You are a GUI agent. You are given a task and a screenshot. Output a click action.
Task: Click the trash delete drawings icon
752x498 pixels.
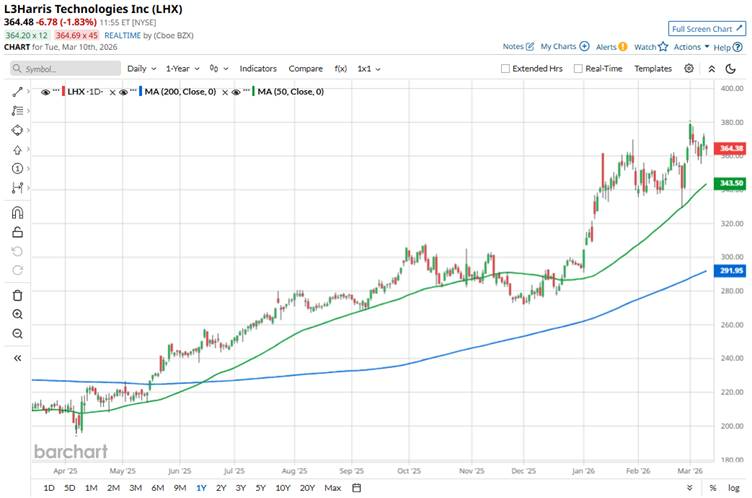18,295
